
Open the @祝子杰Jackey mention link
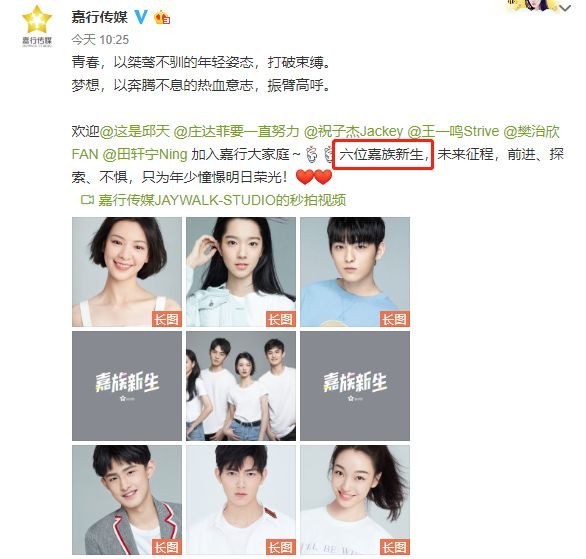[354, 132]
